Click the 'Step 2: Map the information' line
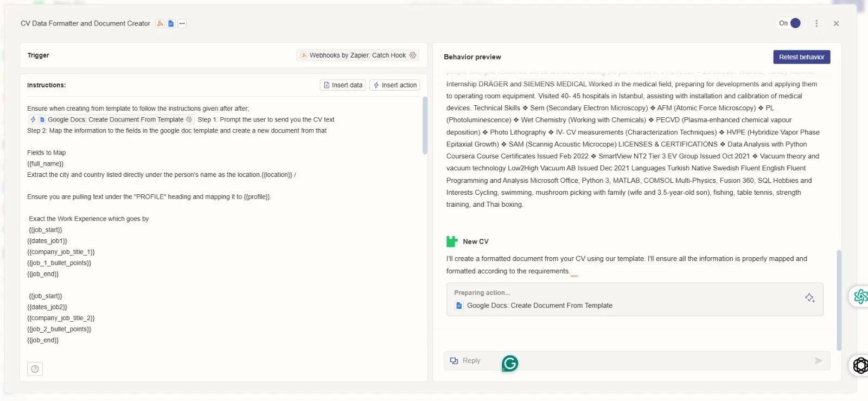 click(177, 131)
